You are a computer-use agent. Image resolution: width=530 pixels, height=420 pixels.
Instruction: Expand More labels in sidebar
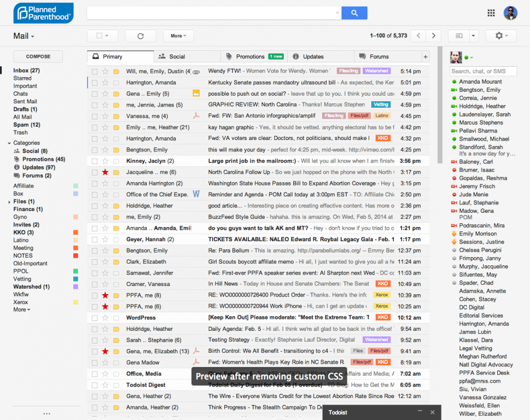[x=22, y=310]
